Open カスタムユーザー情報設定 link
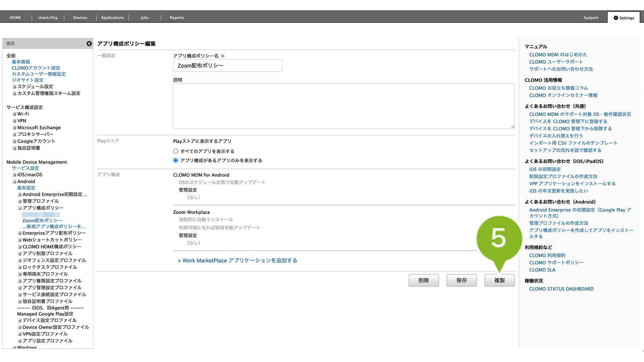The width and height of the screenshot is (644, 362). 39,74
